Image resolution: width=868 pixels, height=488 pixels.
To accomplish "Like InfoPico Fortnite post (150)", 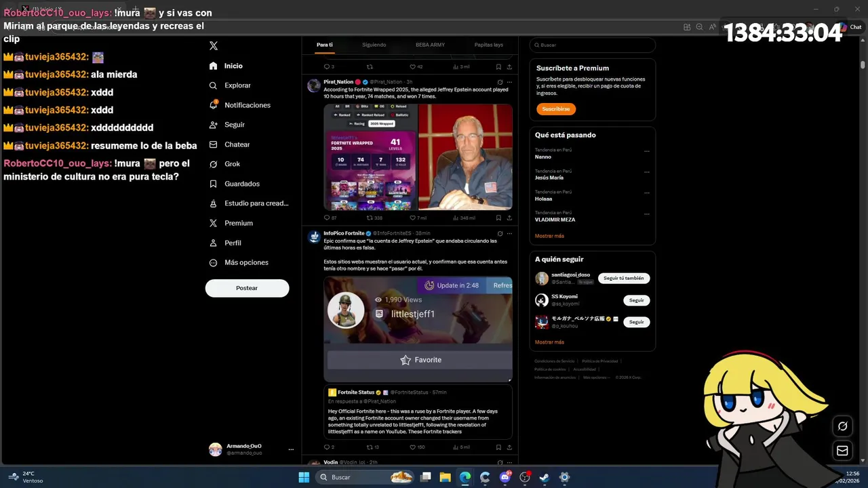I will [417, 447].
